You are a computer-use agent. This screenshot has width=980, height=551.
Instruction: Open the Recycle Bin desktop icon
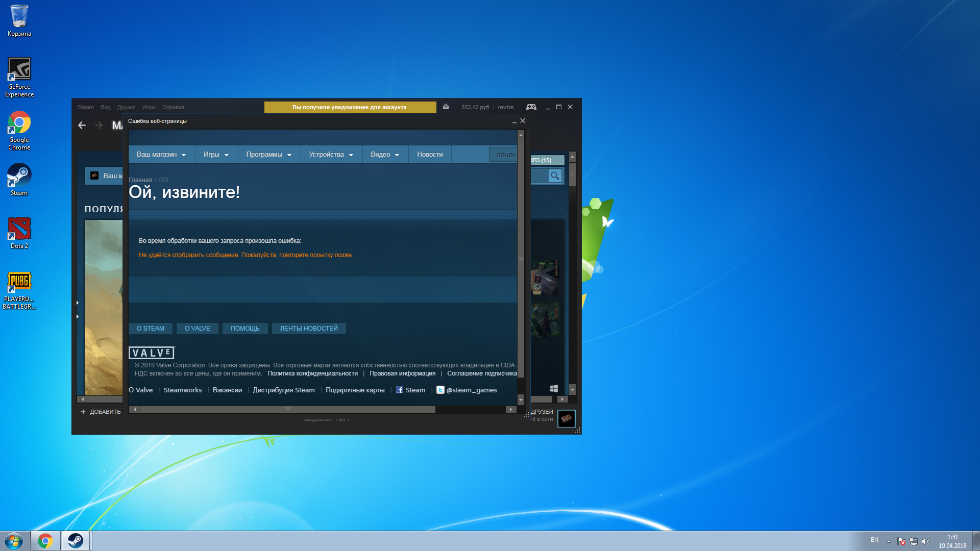tap(19, 20)
